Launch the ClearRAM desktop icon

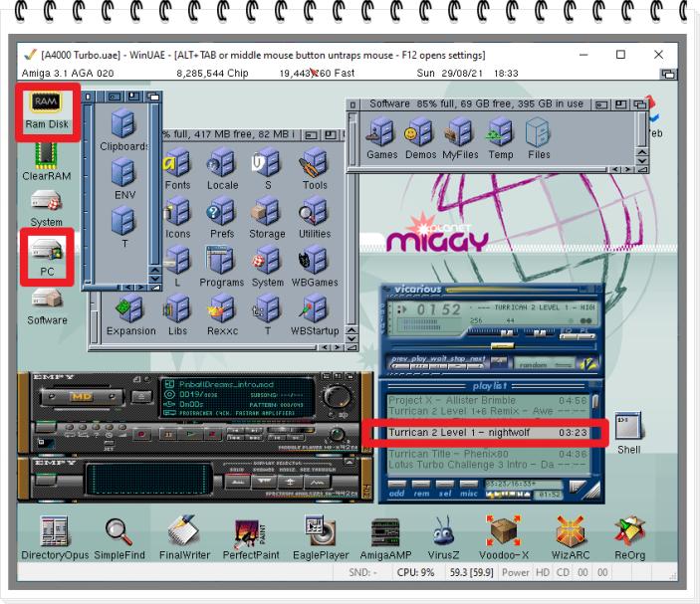point(47,162)
